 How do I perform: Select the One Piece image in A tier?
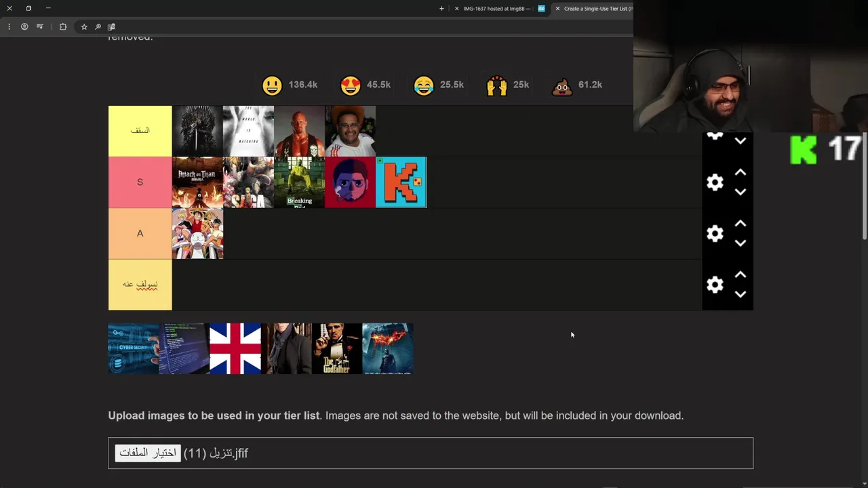[x=197, y=234]
